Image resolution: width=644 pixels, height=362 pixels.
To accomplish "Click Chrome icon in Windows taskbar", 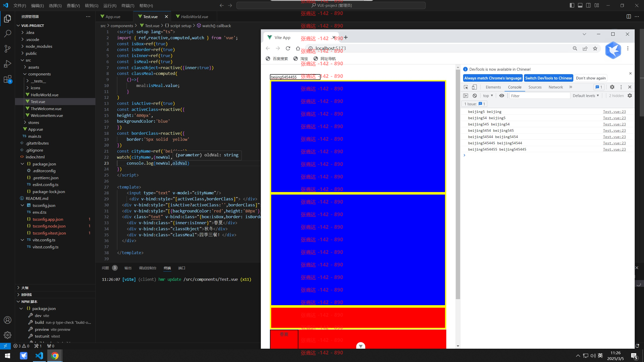I will pos(55,356).
